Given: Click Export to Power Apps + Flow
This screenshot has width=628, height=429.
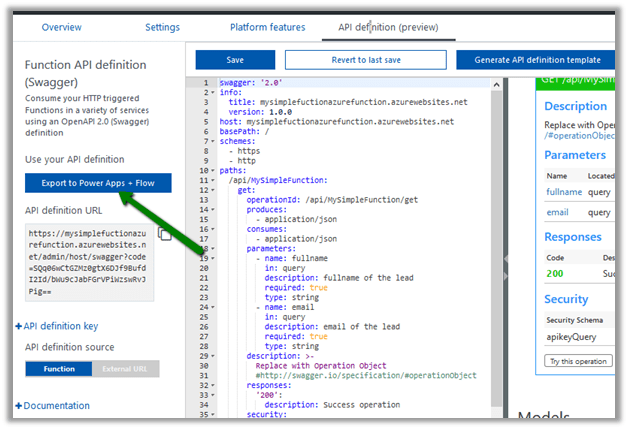Looking at the screenshot, I should point(98,183).
